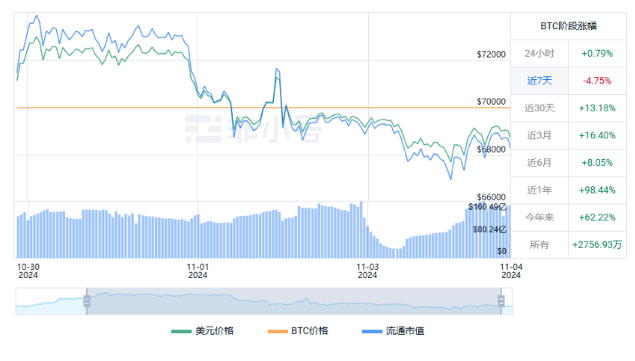This screenshot has width=635, height=361.
Task: Select the 今年来 year-to-date row
Action: (x=569, y=218)
